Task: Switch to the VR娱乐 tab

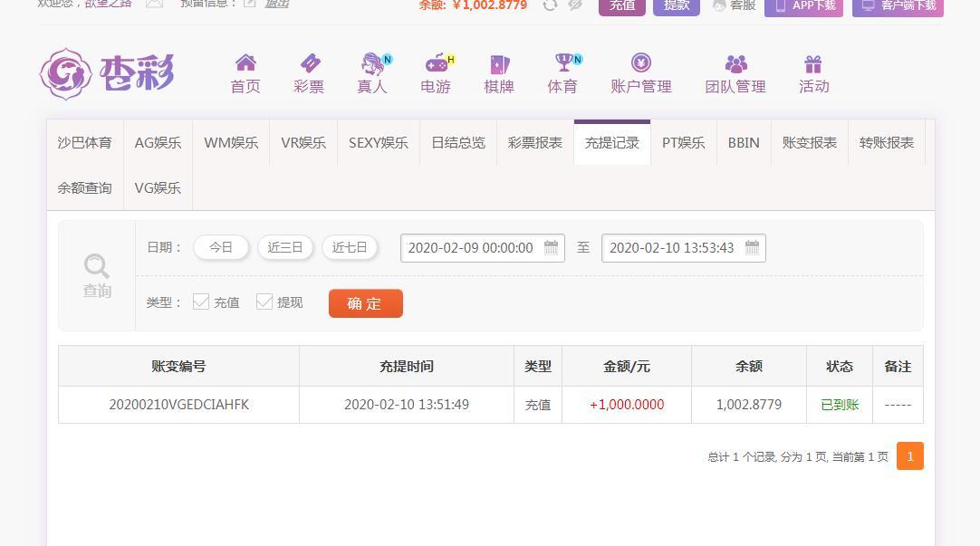Action: click(303, 142)
